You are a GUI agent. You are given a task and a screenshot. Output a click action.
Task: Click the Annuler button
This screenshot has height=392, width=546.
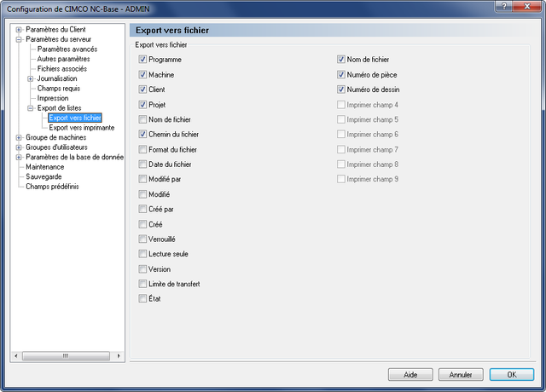(x=461, y=375)
